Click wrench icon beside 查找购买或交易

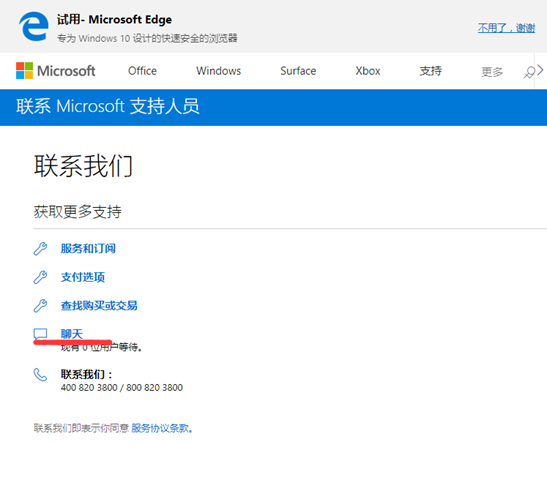coord(40,306)
